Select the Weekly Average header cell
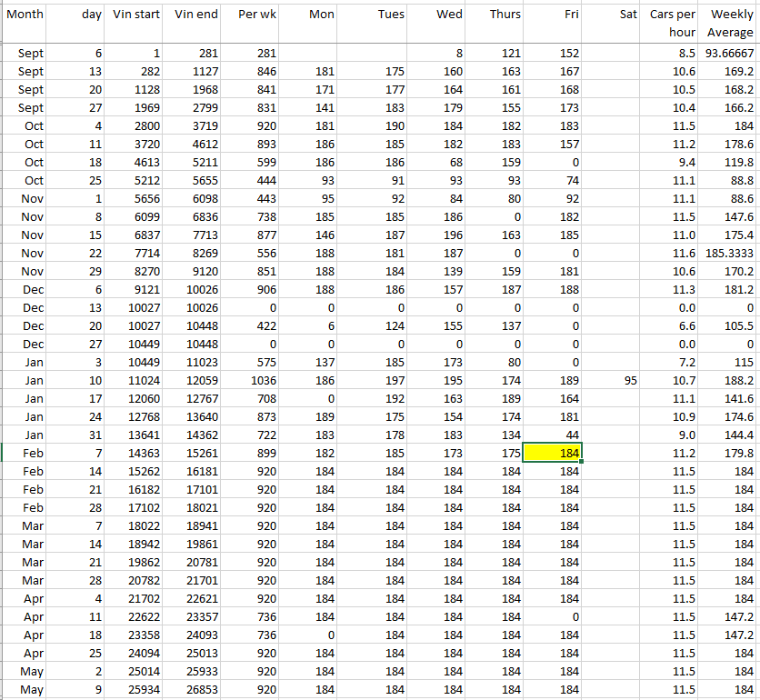The width and height of the screenshot is (760, 700). click(x=730, y=24)
